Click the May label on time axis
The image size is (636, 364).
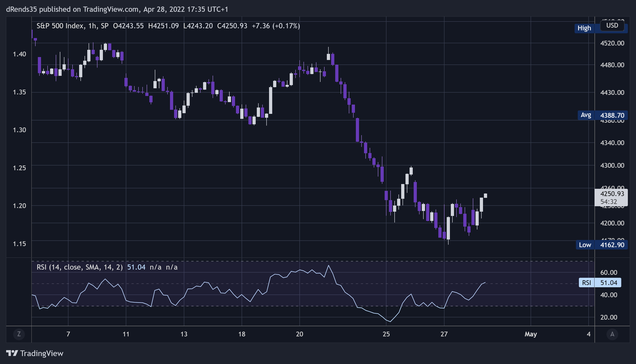click(531, 334)
